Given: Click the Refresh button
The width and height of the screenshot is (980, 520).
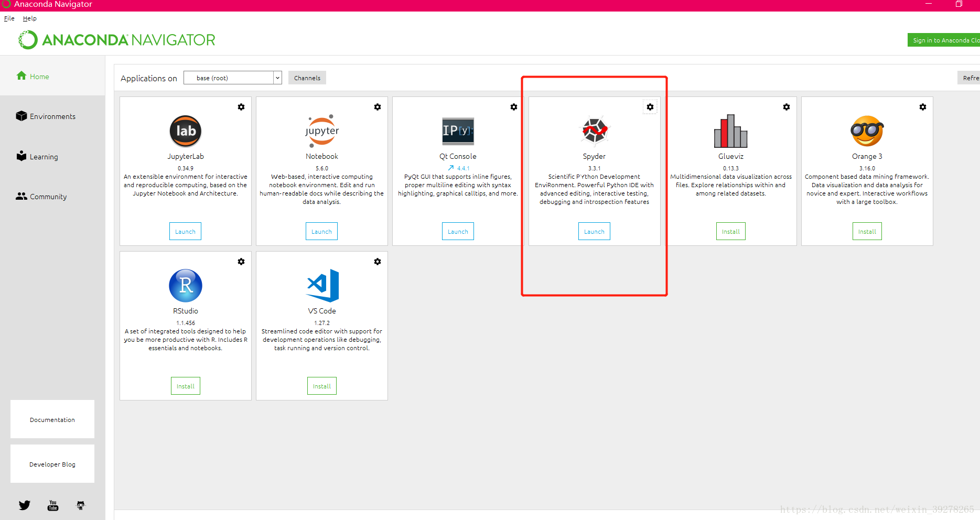Looking at the screenshot, I should pos(969,78).
